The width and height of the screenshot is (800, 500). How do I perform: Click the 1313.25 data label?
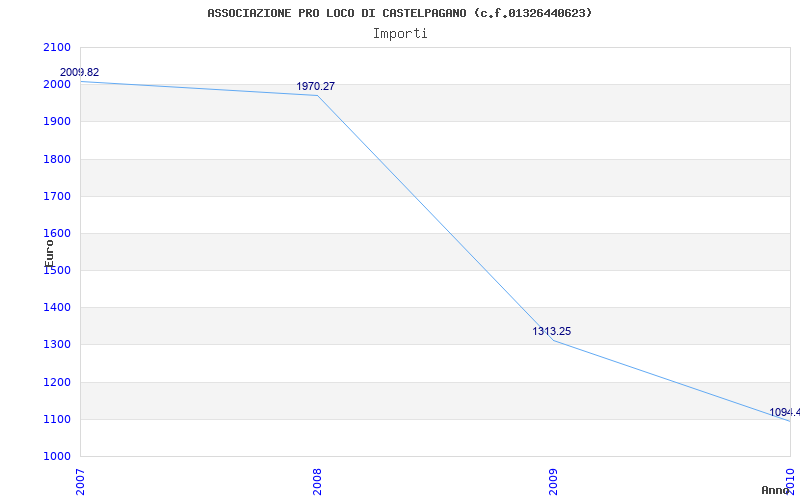(x=552, y=332)
